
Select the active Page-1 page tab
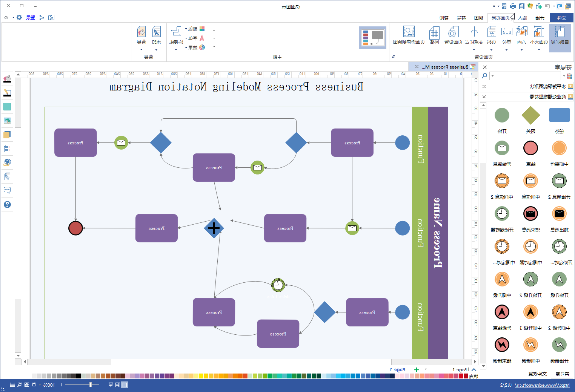click(398, 370)
